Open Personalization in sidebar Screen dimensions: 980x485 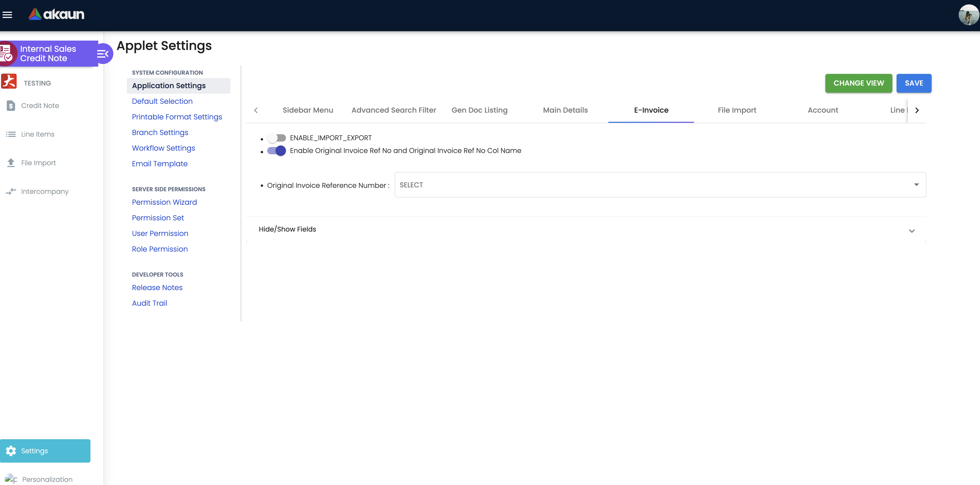(47, 479)
